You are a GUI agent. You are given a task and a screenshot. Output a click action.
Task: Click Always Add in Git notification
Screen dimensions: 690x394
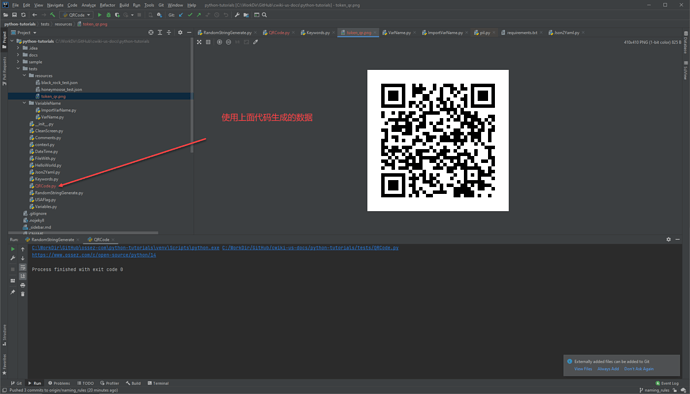pos(608,369)
